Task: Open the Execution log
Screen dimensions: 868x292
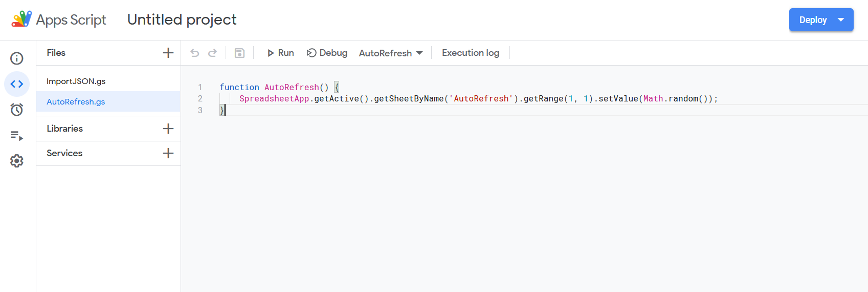Action: point(471,53)
